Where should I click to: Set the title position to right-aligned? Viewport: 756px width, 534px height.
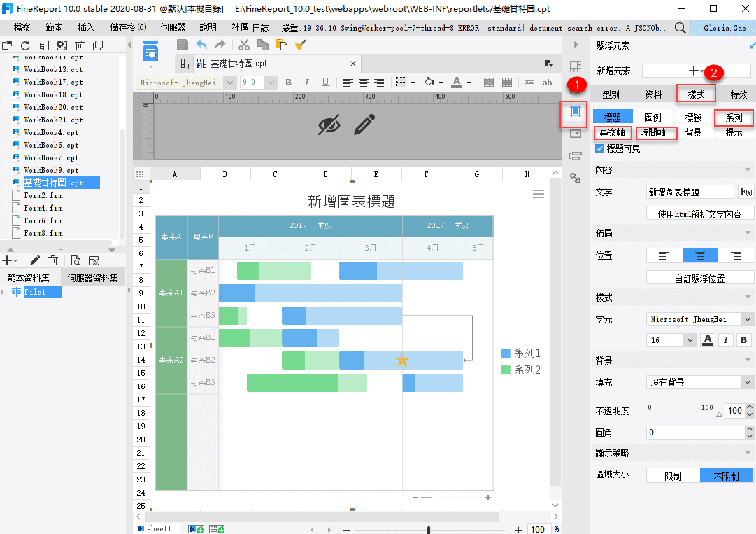(x=736, y=255)
